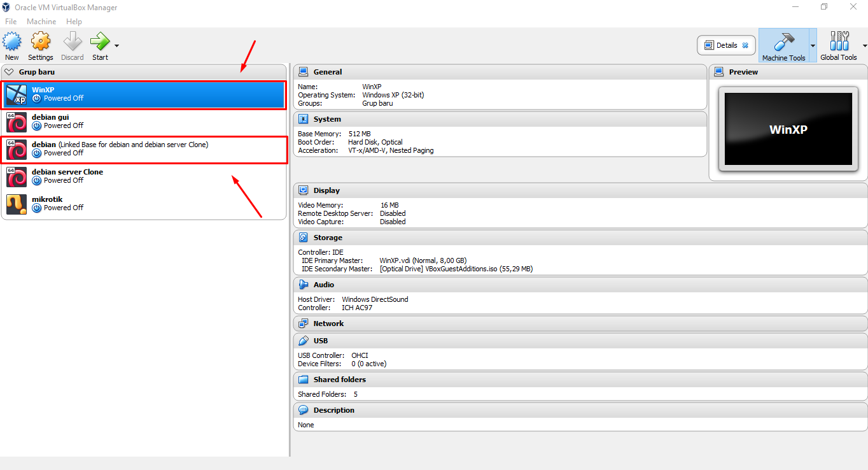Open the Machine menu
Screen dimensions: 868x470
pos(41,22)
